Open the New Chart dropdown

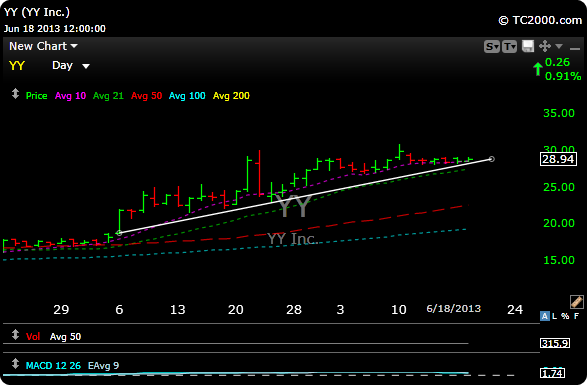[43, 46]
